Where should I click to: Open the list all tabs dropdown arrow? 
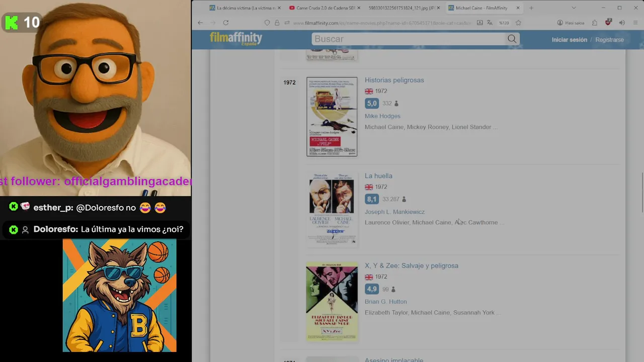[x=574, y=8]
